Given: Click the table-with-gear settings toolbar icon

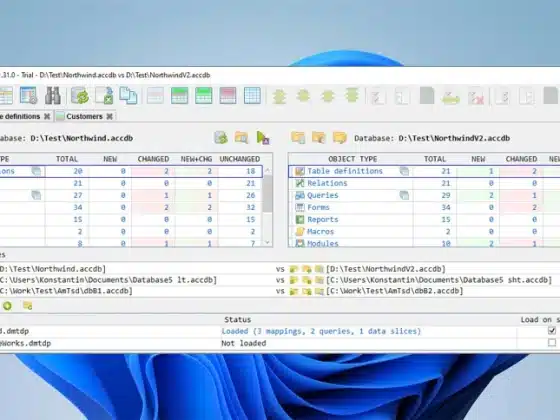Looking at the screenshot, I should click(29, 95).
